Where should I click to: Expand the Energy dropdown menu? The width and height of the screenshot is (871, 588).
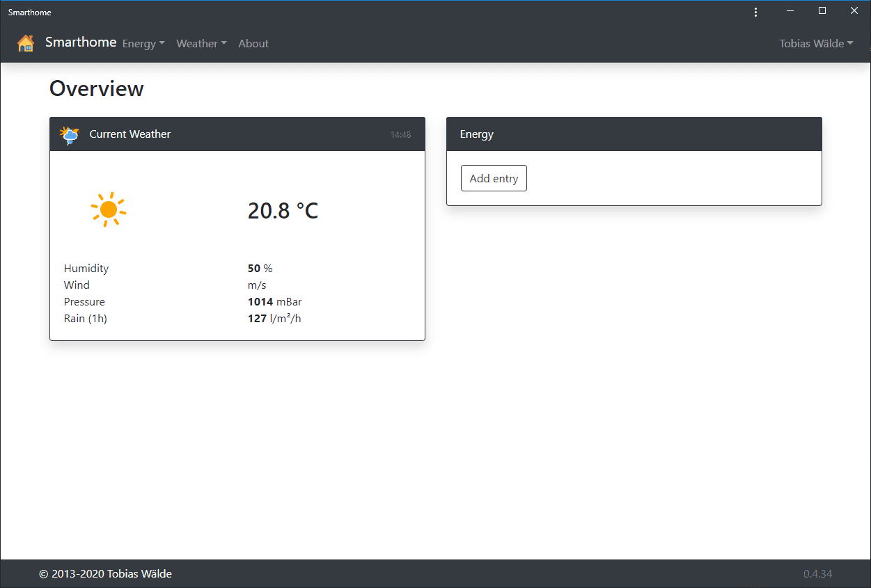point(143,43)
